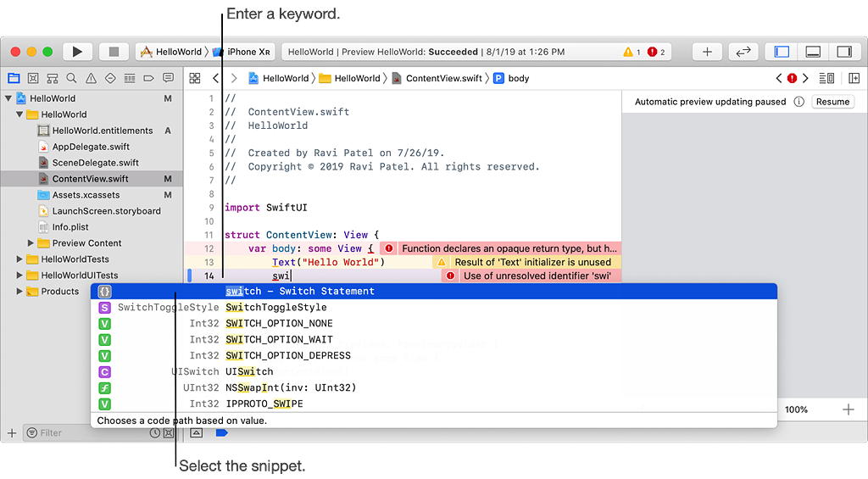Stop the running build
The image size is (868, 479).
click(x=114, y=52)
